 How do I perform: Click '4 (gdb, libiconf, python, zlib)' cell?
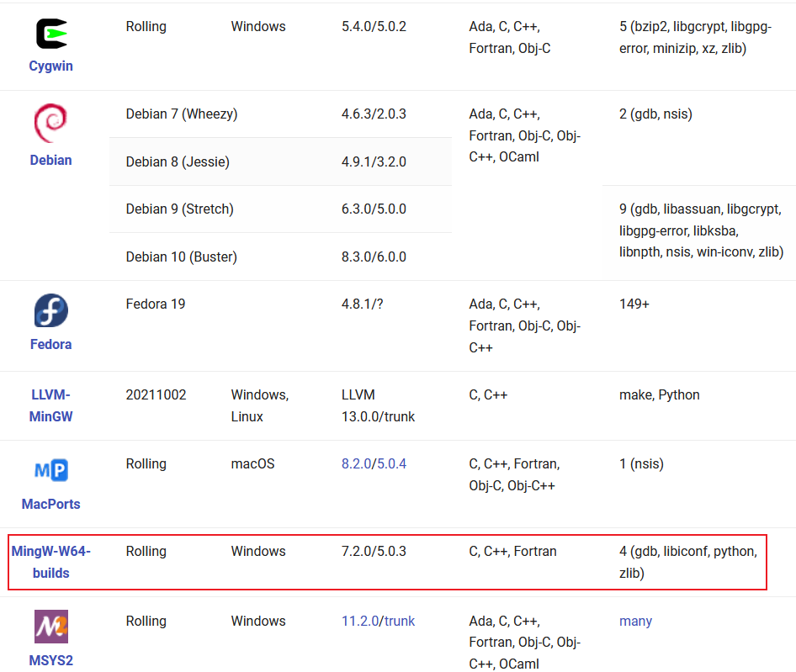[687, 562]
